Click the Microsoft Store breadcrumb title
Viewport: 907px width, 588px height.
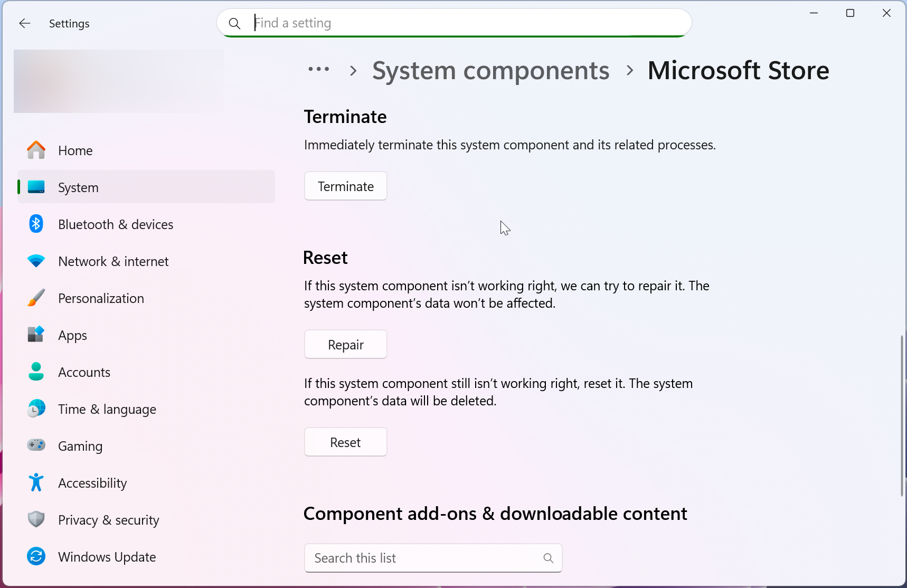click(738, 70)
